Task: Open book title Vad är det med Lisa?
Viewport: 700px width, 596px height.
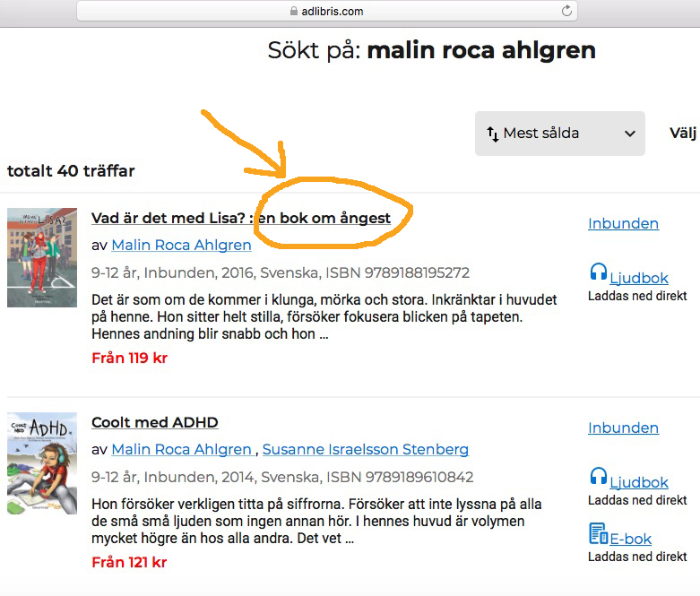Action: click(x=241, y=219)
